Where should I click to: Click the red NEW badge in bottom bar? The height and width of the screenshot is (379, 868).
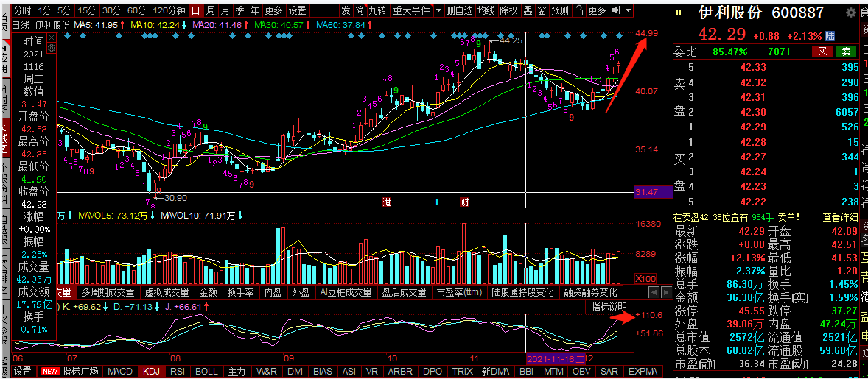pos(50,371)
